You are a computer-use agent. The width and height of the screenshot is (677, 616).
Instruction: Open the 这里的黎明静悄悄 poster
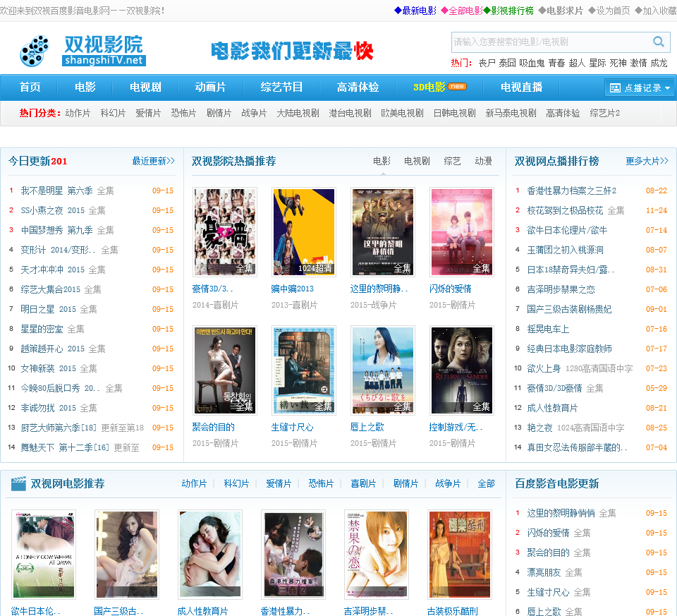point(383,232)
